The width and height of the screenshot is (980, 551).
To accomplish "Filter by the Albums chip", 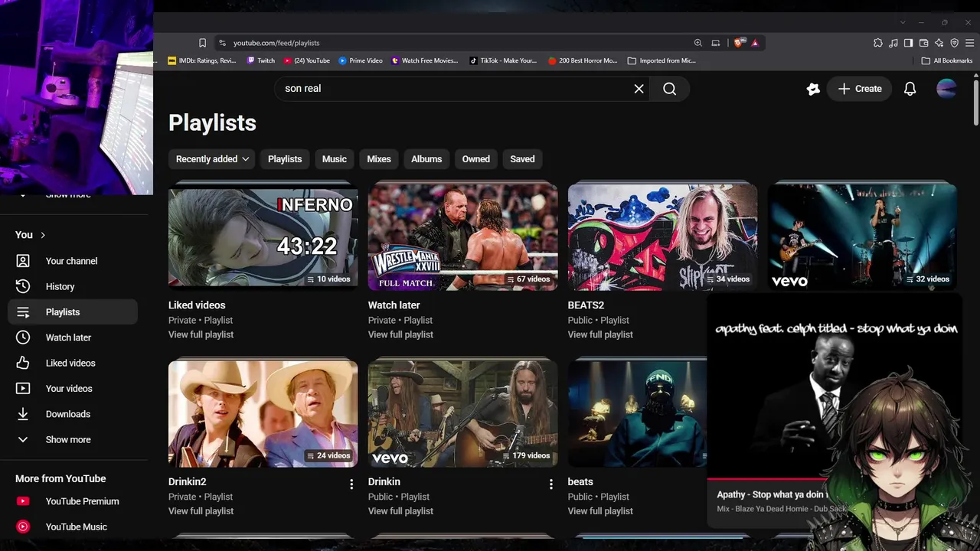I will pos(426,159).
